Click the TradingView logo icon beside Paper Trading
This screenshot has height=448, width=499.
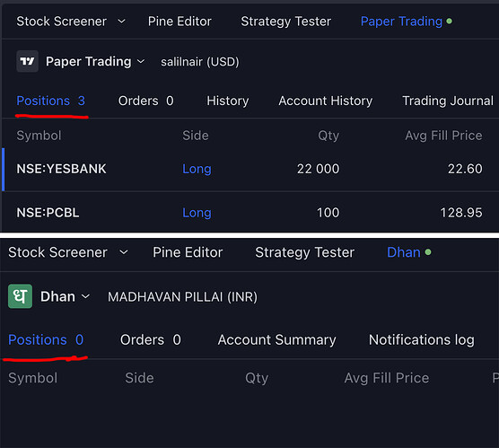(x=27, y=61)
